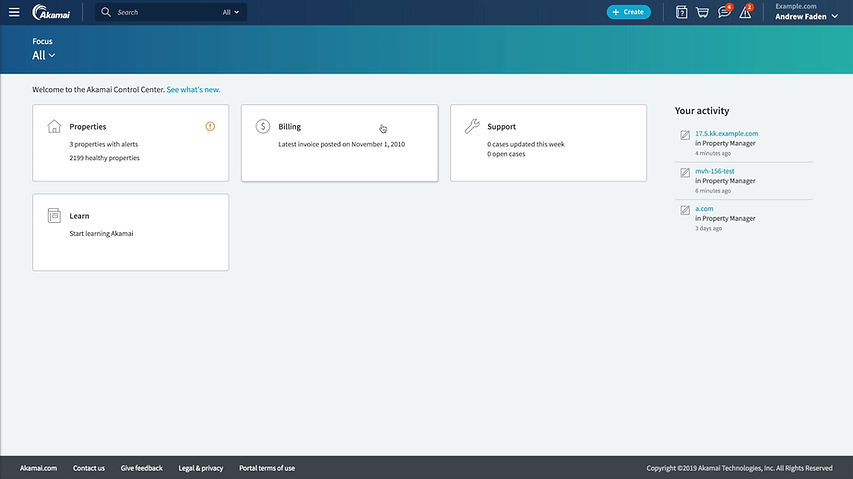
Task: Click the copyright notice text
Action: 739,468
